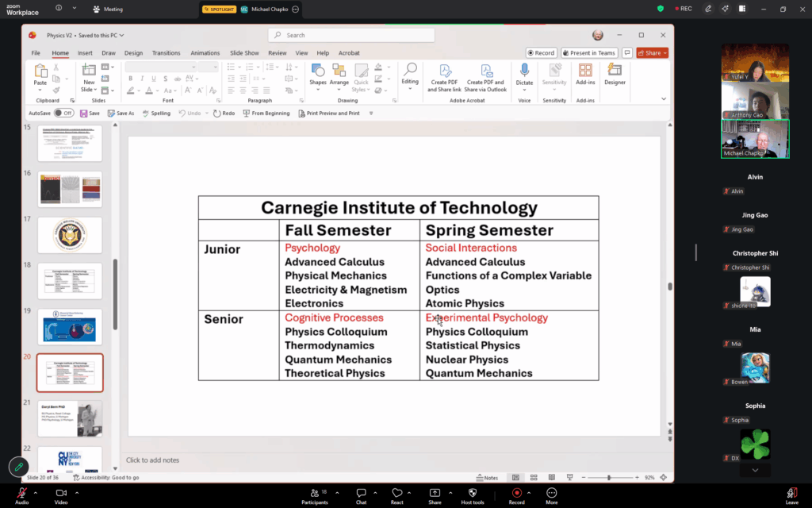This screenshot has height=508, width=812.
Task: Click the Zoom React icon
Action: [x=396, y=493]
